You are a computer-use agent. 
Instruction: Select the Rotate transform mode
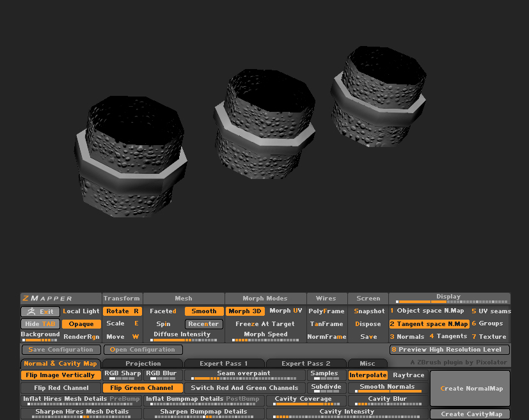(121, 311)
